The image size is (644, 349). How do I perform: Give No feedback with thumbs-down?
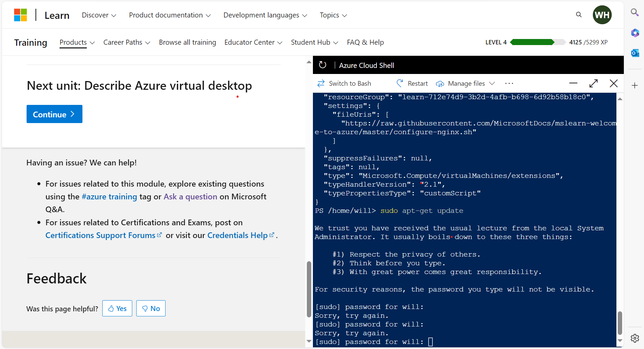(150, 308)
